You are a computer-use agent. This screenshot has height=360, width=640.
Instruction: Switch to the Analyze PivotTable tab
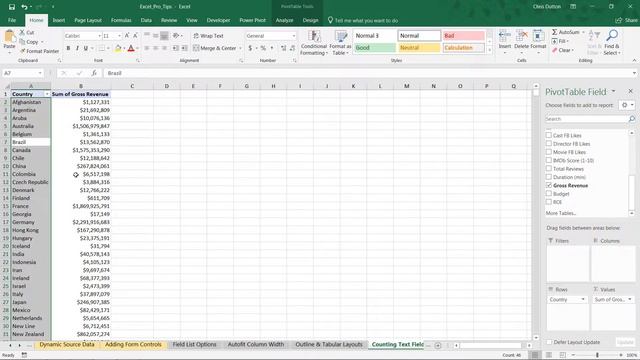pos(284,20)
